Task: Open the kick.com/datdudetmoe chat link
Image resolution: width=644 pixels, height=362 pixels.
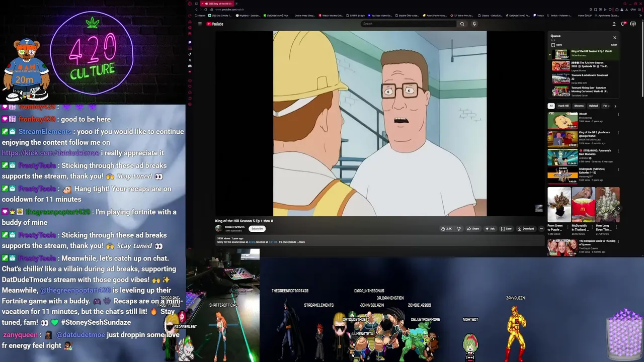Action: (50, 153)
